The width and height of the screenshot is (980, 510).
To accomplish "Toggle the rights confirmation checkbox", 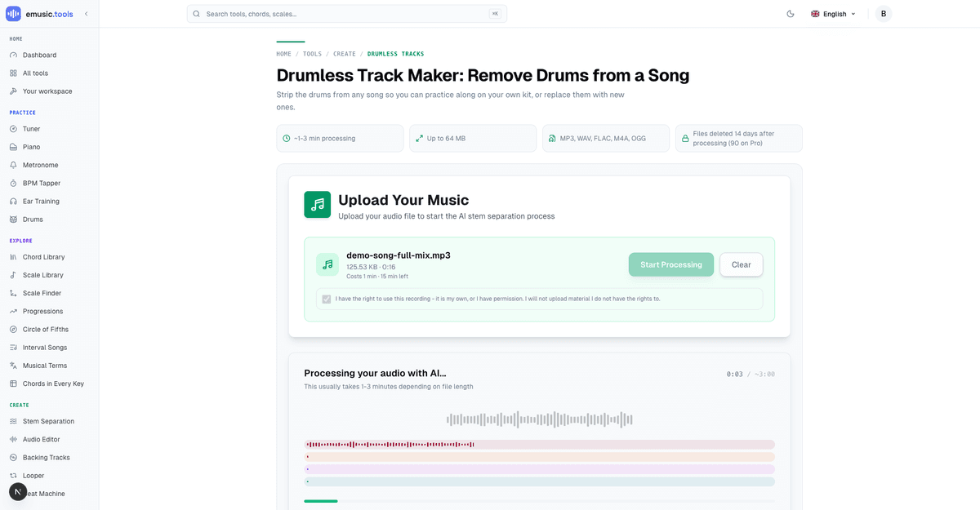I will (x=327, y=299).
